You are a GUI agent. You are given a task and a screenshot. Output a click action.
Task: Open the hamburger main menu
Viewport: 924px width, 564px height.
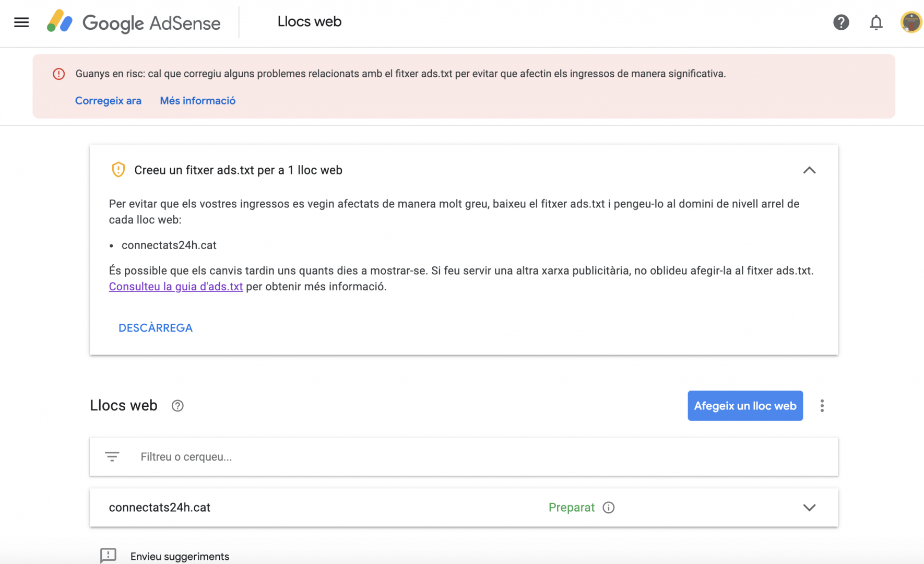tap(21, 22)
